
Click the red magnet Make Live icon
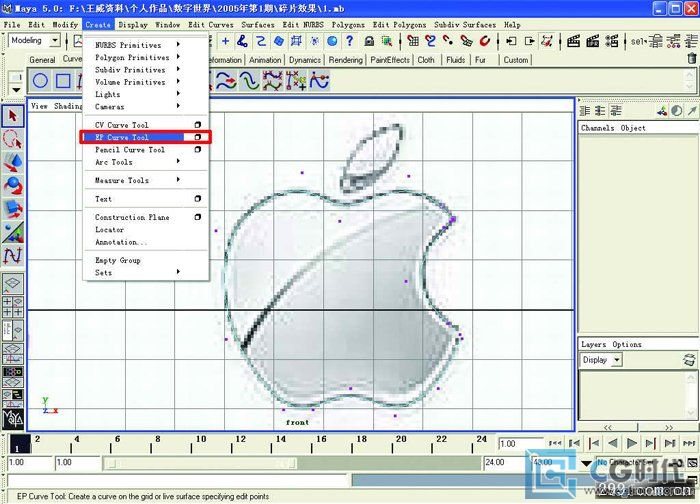click(x=484, y=41)
